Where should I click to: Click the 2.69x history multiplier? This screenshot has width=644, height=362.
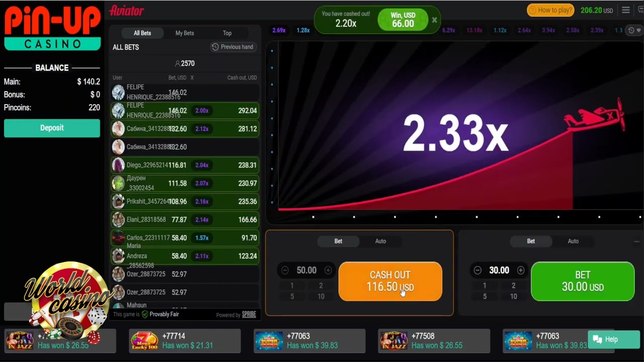[279, 31]
